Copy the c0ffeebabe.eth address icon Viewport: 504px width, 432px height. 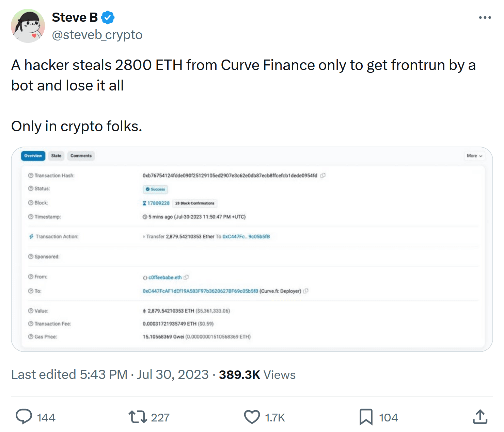click(186, 277)
